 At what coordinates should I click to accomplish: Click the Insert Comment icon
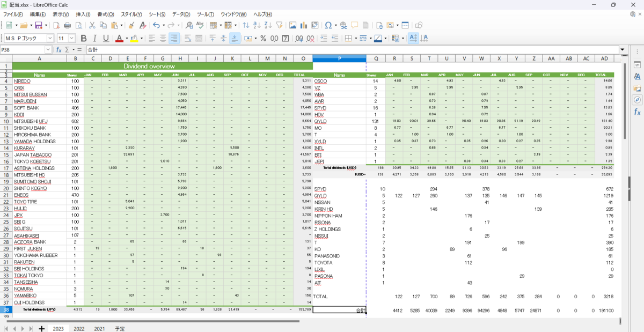coord(355,25)
